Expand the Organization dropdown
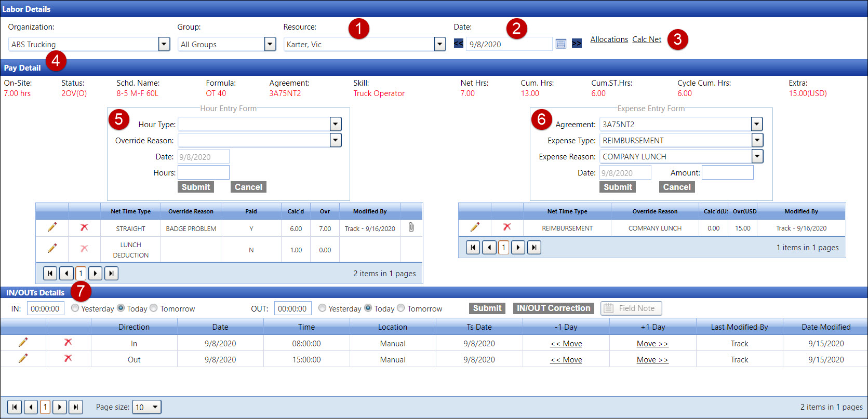 (x=164, y=44)
